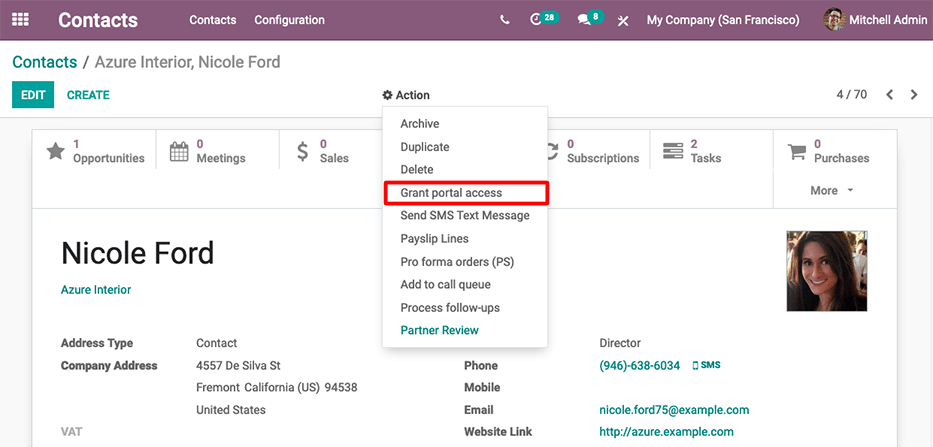Open Meetings calendar stat button

[208, 151]
